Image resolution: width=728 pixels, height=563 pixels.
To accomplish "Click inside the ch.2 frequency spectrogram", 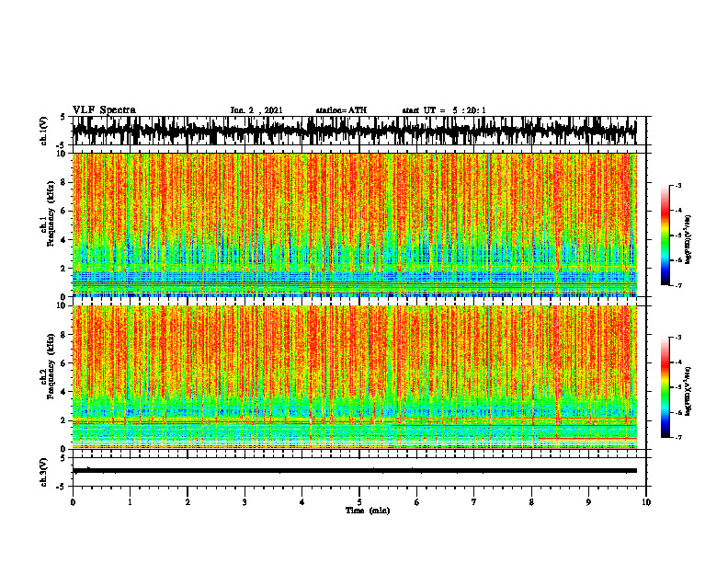I will (x=355, y=377).
